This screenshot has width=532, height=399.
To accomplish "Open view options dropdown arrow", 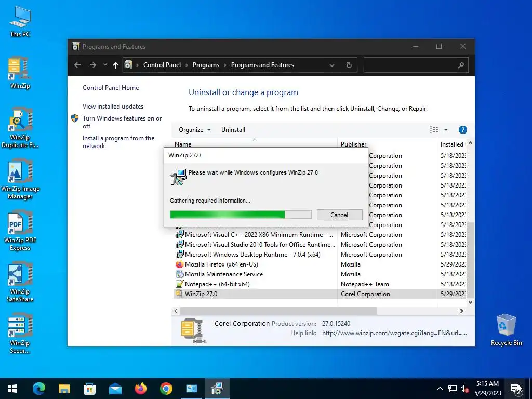I will pos(446,130).
